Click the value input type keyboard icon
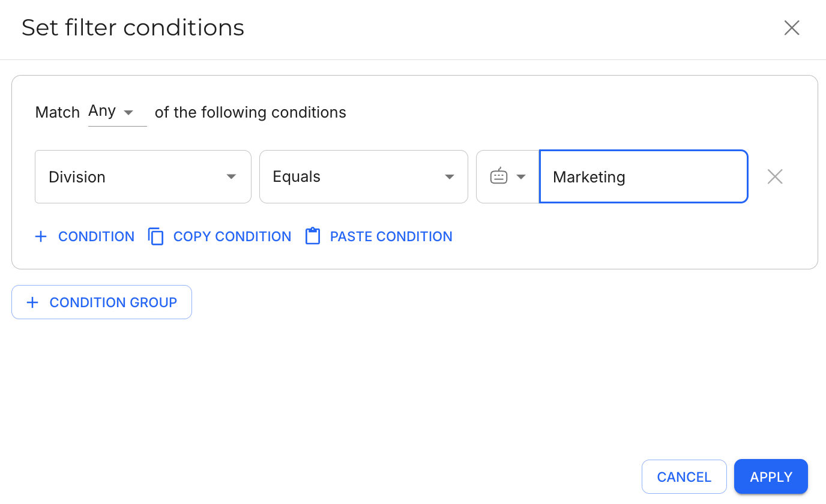826x504 pixels. (498, 176)
